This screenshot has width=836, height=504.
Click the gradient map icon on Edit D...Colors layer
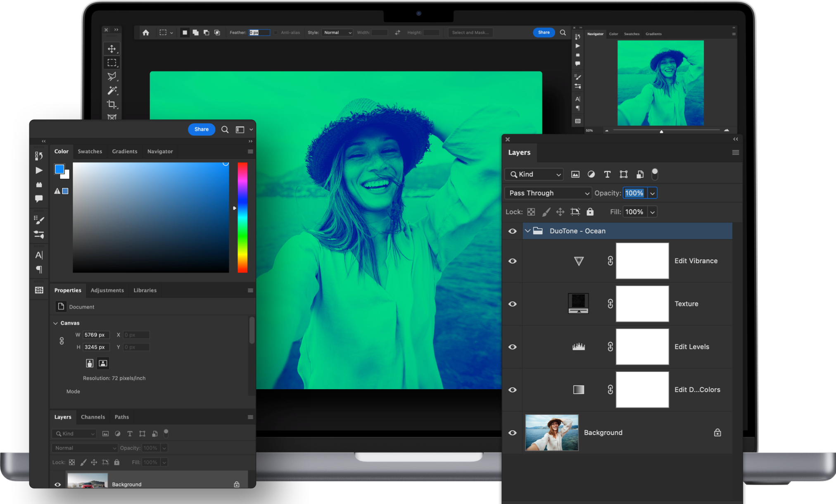579,390
